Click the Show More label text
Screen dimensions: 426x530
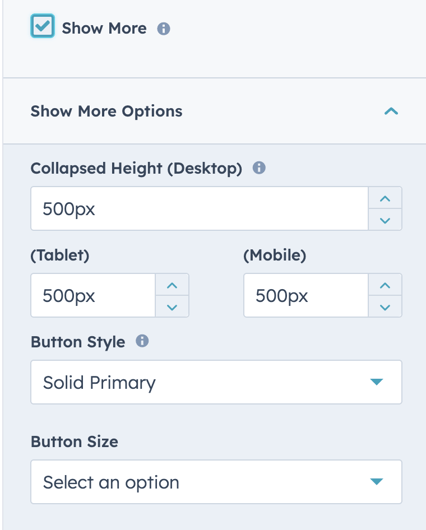tap(104, 28)
